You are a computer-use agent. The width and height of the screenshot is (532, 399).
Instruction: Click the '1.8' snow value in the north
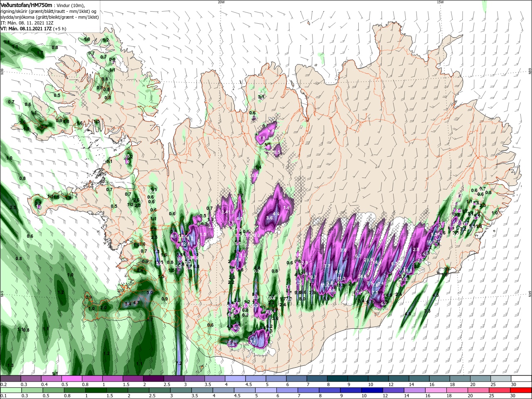pyautogui.click(x=261, y=138)
